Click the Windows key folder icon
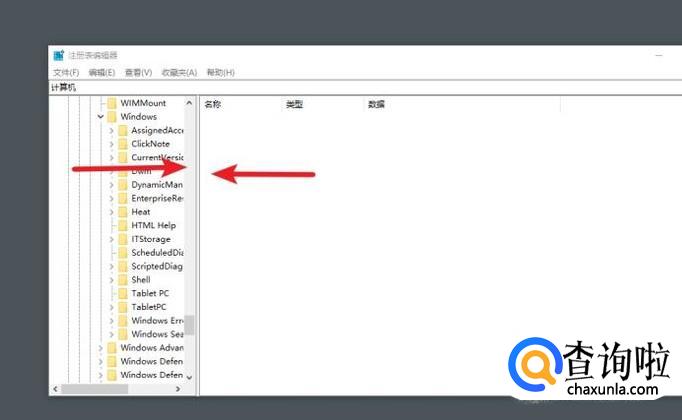 point(112,117)
